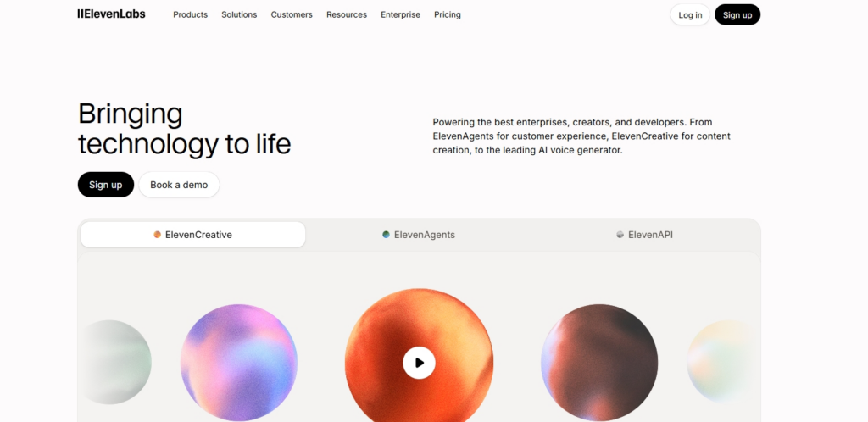Expand the Solutions menu
This screenshot has width=868, height=422.
pos(239,15)
